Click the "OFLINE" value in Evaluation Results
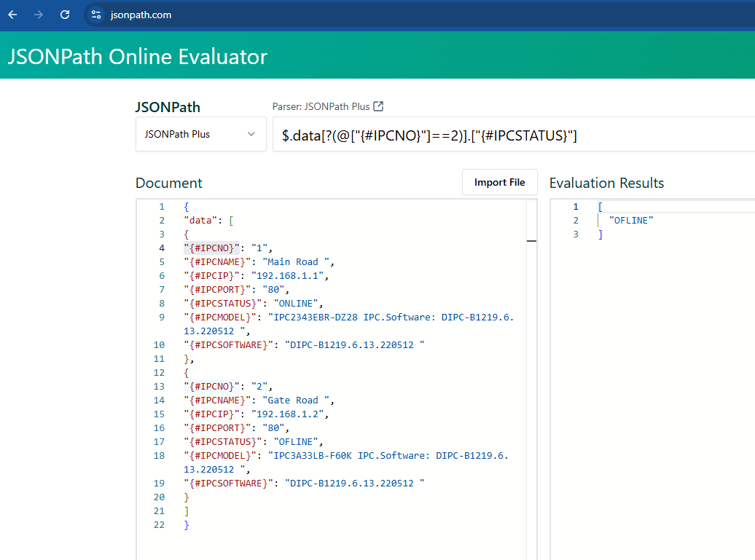 pos(631,221)
